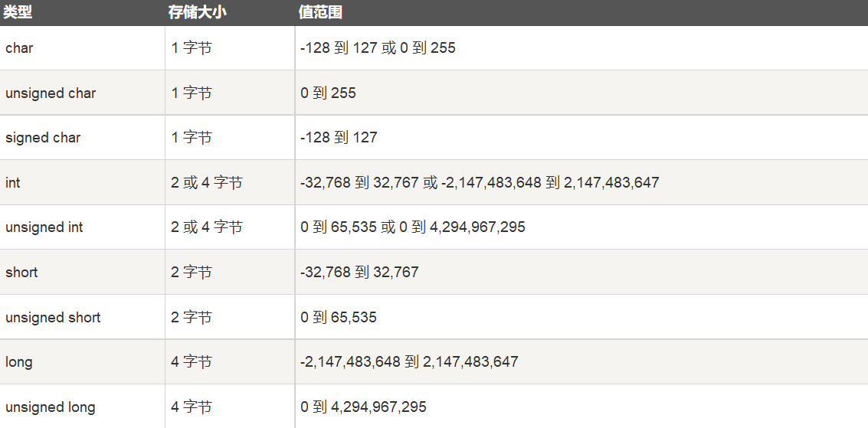Select the short type cell
Image resolution: width=868 pixels, height=428 pixels.
(x=21, y=273)
